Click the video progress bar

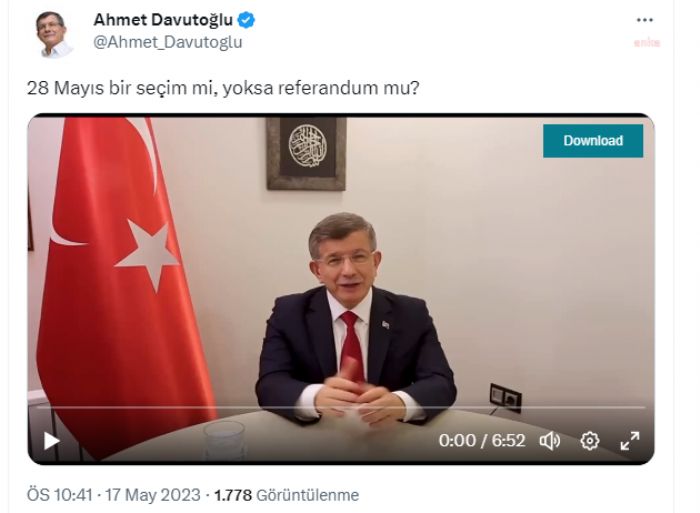tap(341, 408)
